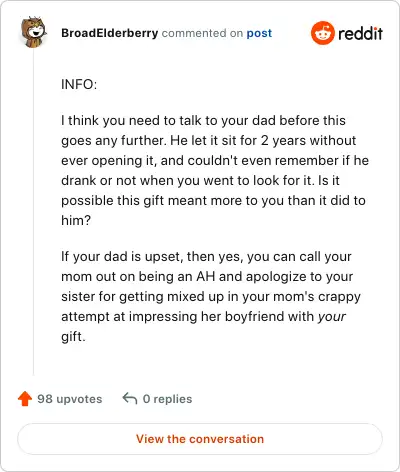Image resolution: width=400 pixels, height=472 pixels.
Task: Click the "commented on" gray text
Action: (202, 33)
